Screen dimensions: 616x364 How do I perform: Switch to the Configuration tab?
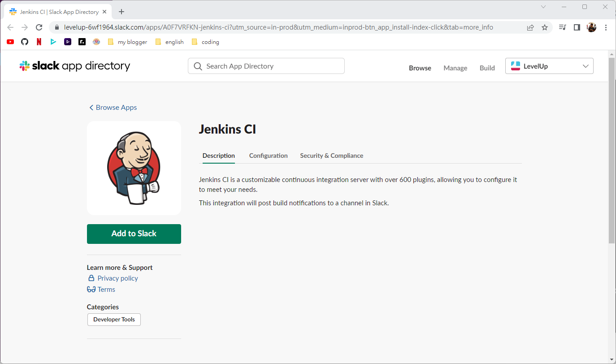[269, 156]
